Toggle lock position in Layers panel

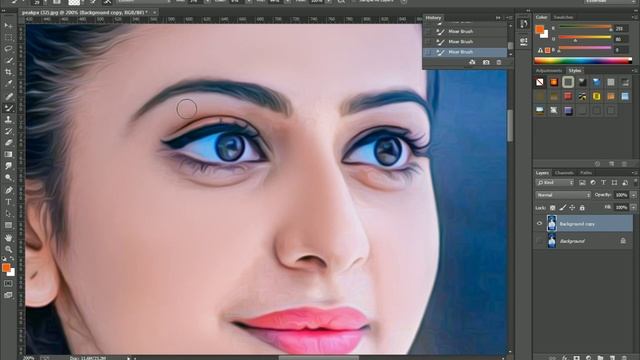point(572,208)
